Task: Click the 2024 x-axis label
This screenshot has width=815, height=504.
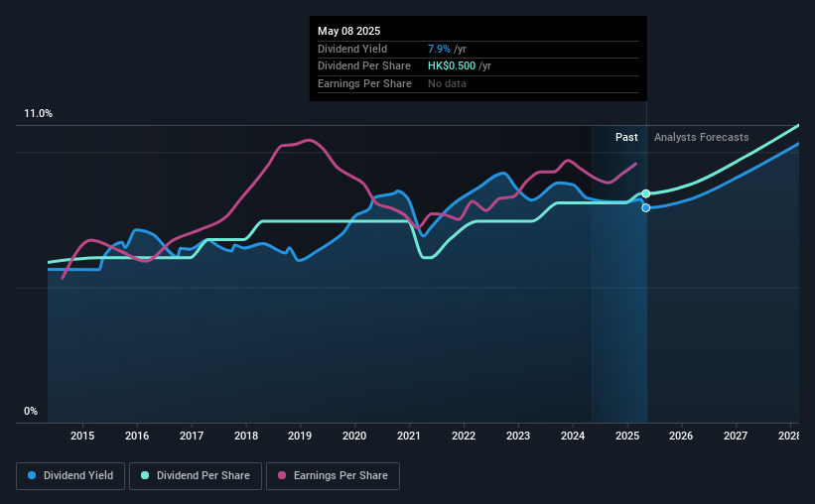Action: tap(573, 436)
